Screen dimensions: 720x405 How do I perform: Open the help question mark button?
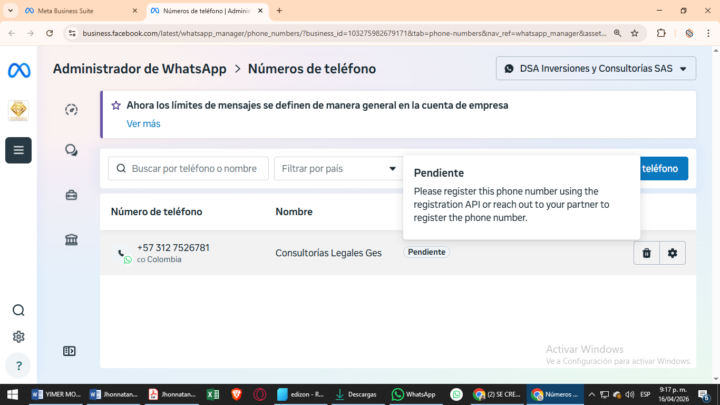(x=18, y=366)
